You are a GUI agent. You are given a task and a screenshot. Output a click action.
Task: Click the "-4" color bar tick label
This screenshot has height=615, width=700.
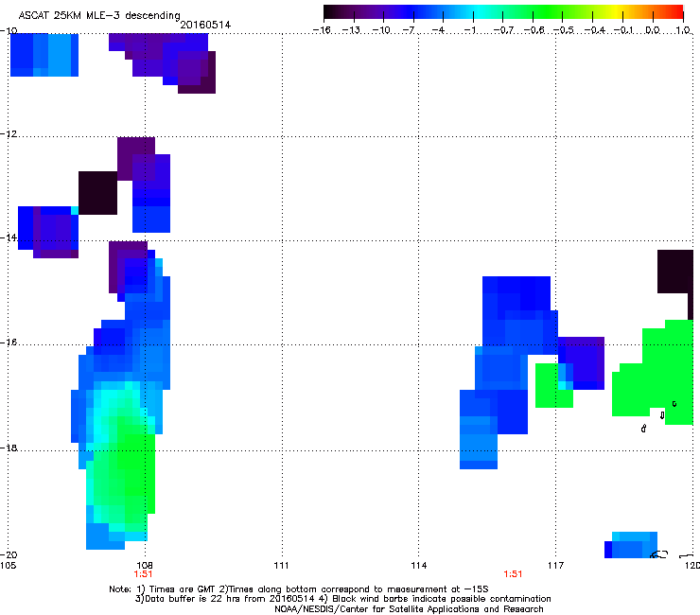point(439,30)
